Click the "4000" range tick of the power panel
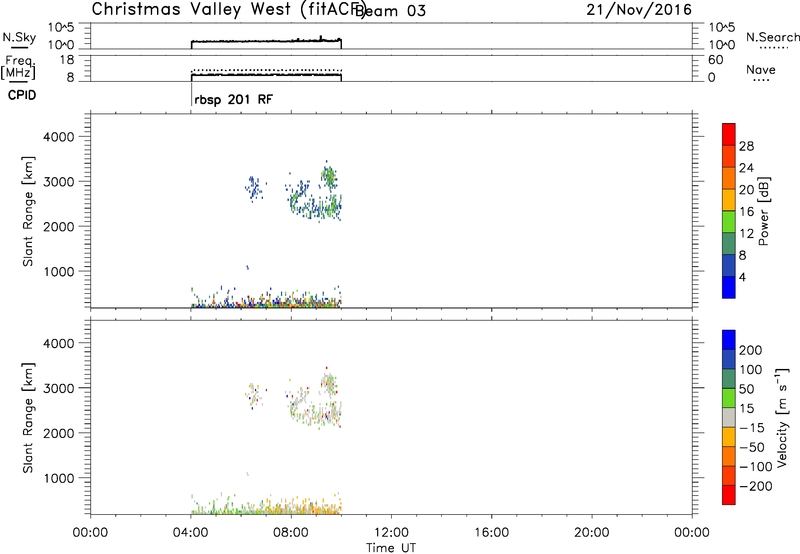800x554 pixels. click(59, 137)
